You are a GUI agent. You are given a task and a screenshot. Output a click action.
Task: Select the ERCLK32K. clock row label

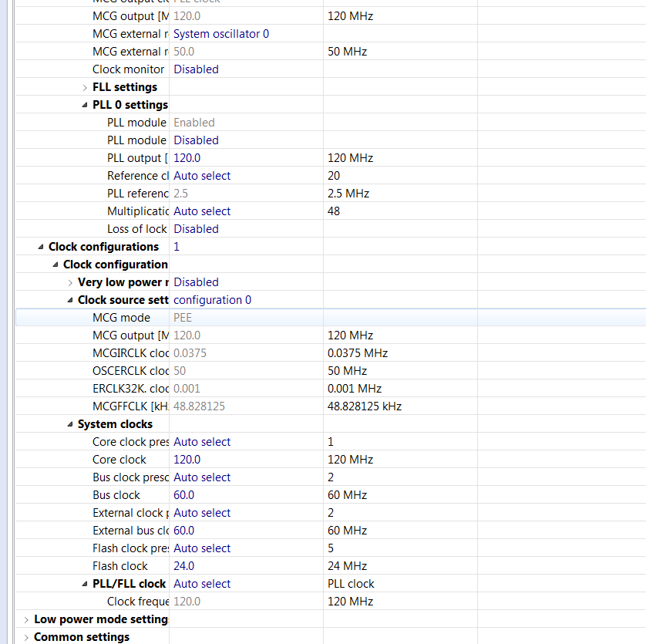[x=130, y=389]
